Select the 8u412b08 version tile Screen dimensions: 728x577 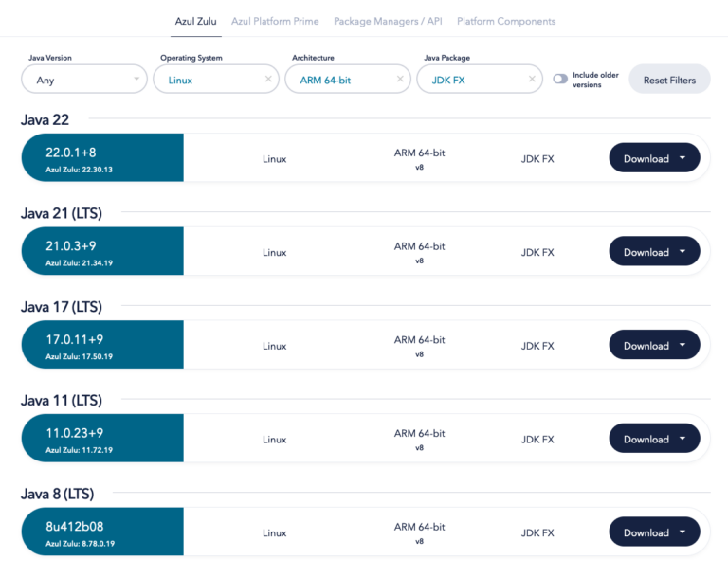pyautogui.click(x=102, y=532)
